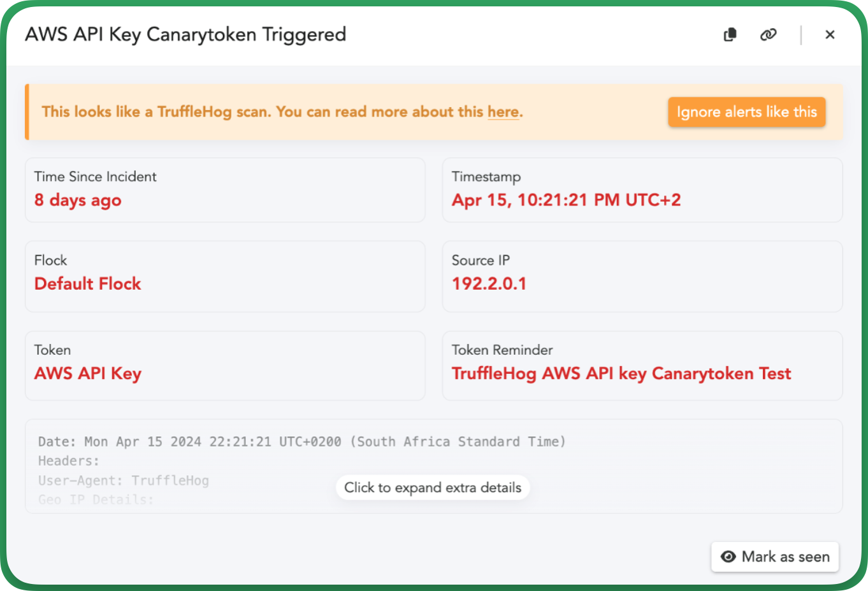
Task: Ignore alerts like this TruffleHog scan
Action: coord(747,112)
